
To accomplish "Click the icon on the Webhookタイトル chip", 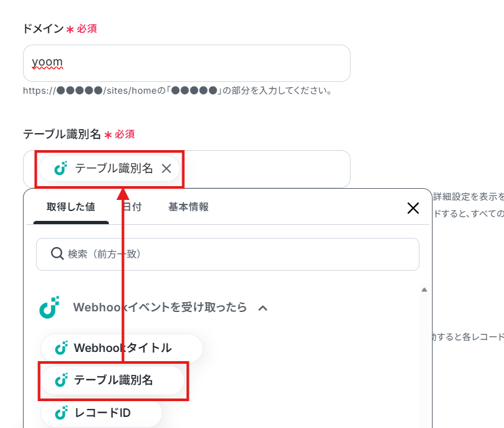I will pyautogui.click(x=61, y=347).
